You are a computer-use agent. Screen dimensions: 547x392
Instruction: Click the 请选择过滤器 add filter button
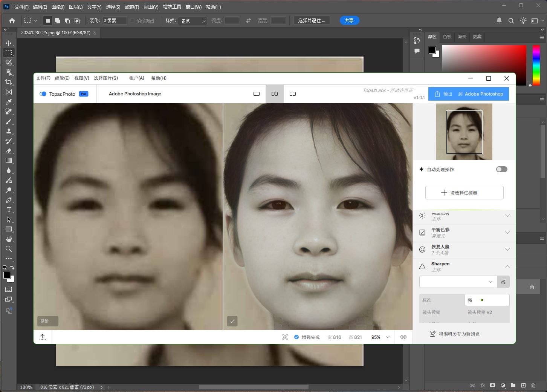(x=464, y=193)
